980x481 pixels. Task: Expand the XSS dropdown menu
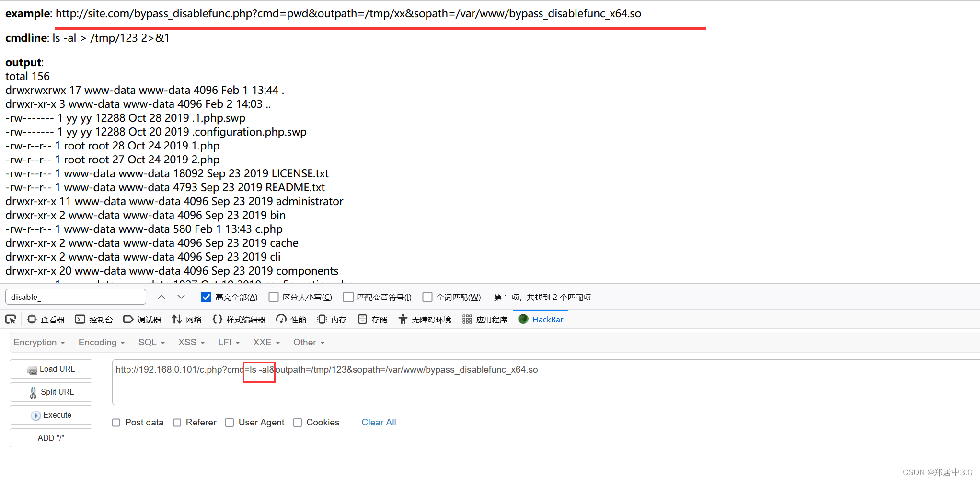pos(191,343)
